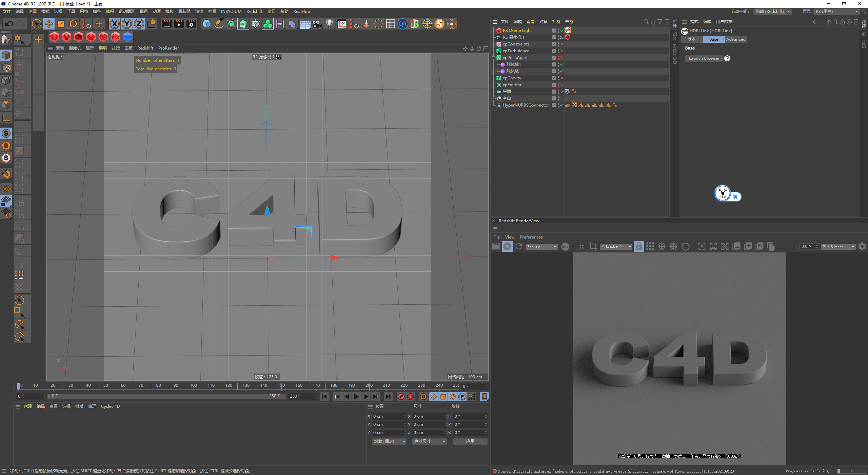
Task: Click the 应用 apply button
Action: click(470, 441)
